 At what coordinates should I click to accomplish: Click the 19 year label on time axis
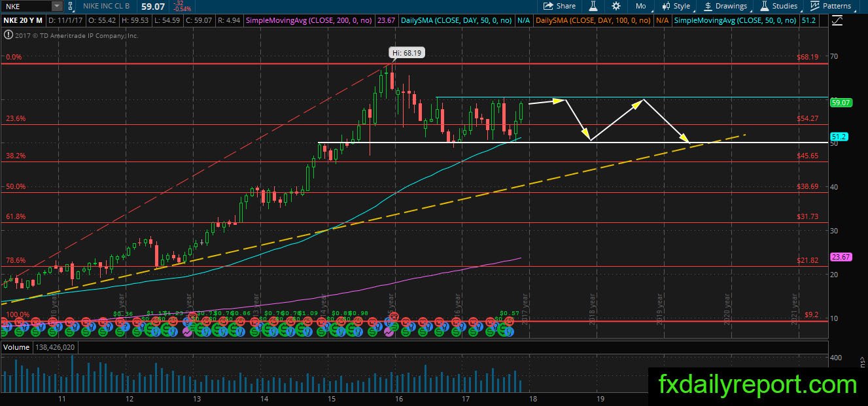(600, 398)
